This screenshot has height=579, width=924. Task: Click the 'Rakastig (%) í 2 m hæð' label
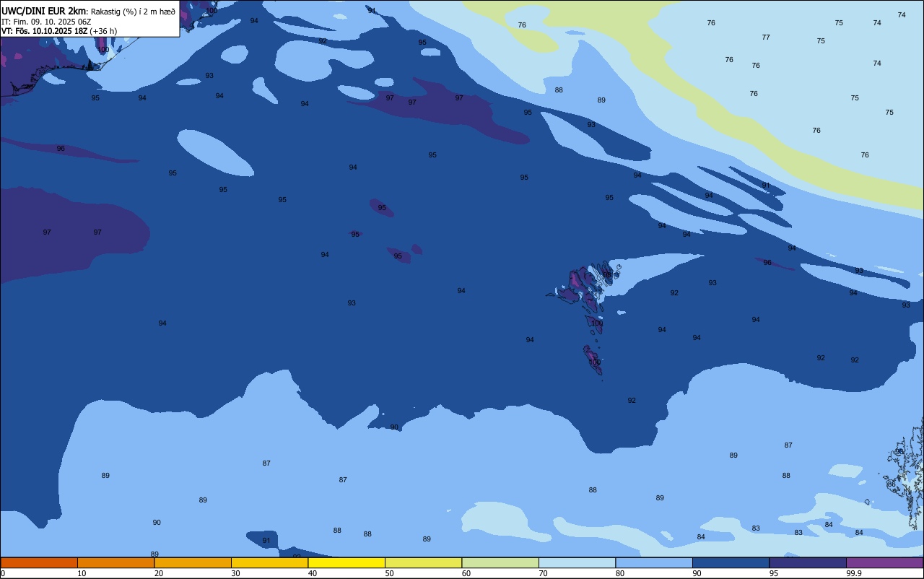[x=133, y=11]
